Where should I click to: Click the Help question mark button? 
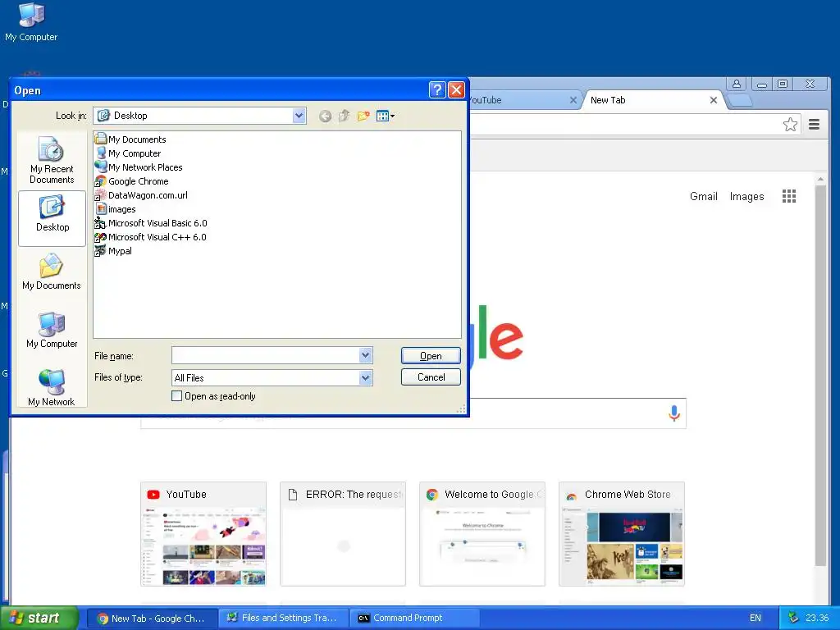437,90
